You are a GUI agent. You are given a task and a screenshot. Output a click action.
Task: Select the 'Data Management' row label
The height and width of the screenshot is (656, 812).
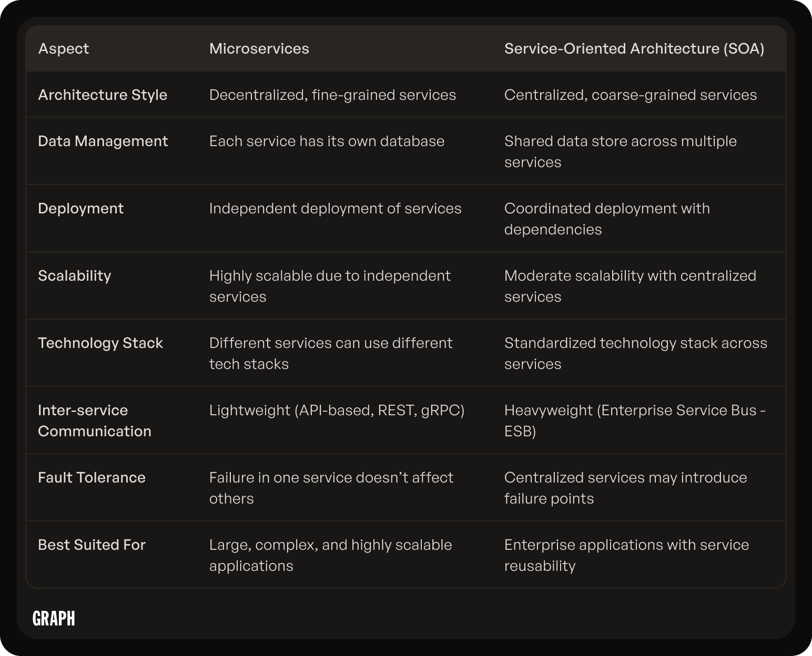pos(103,141)
